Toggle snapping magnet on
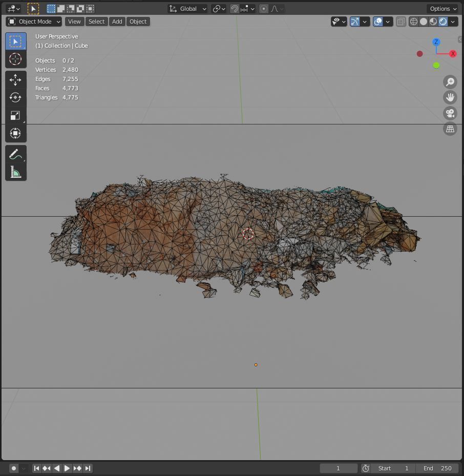Screen dimensions: 464x476 tap(234, 9)
